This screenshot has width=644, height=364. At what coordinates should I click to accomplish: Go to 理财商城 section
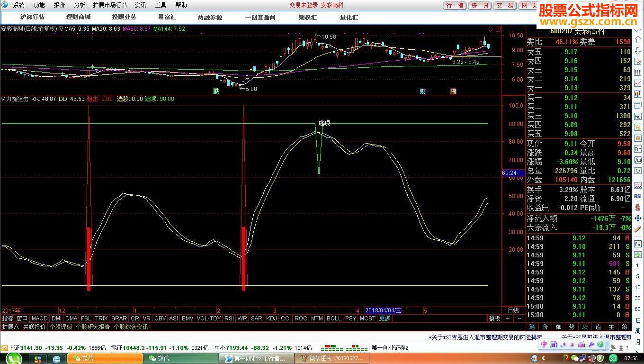[x=79, y=17]
